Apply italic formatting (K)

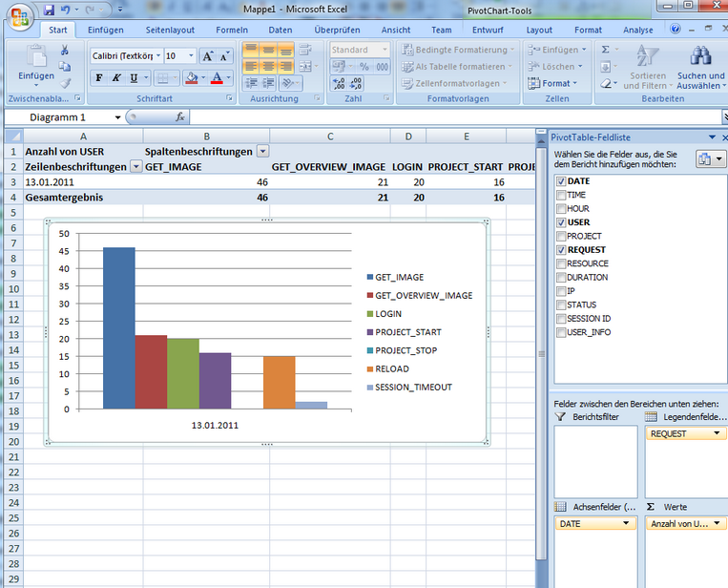point(116,78)
